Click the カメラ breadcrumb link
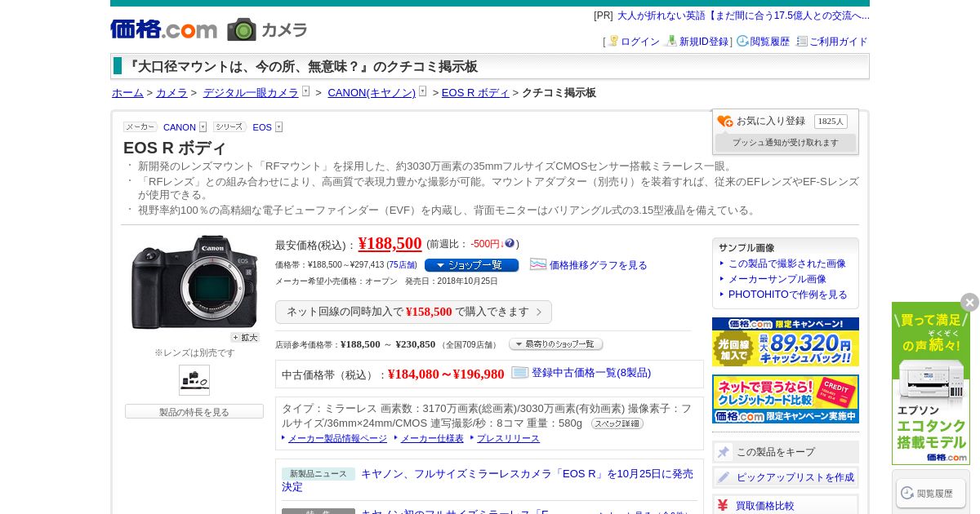 (171, 93)
